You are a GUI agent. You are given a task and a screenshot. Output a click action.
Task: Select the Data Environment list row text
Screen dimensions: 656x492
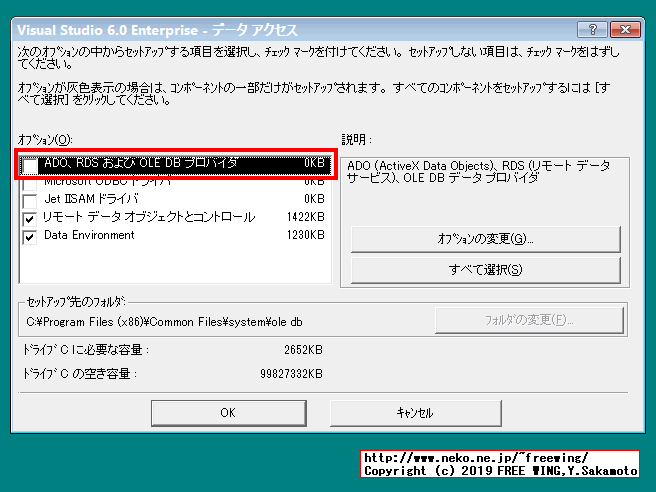click(89, 235)
